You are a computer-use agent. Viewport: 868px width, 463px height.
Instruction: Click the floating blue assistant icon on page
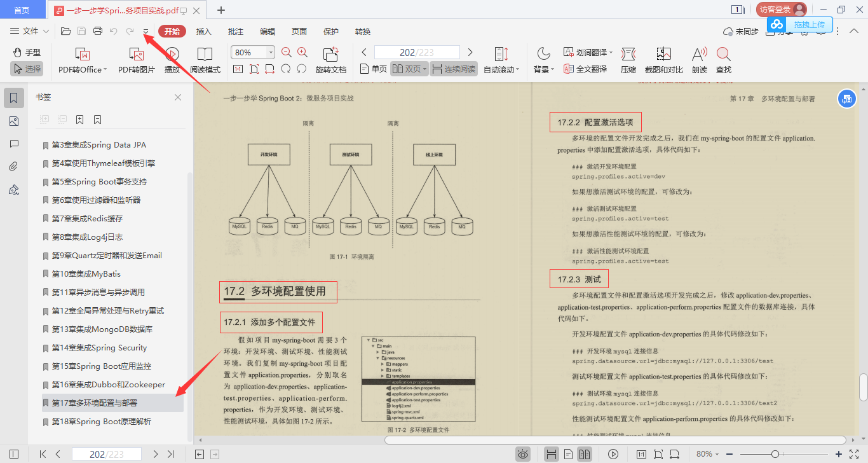click(x=846, y=99)
